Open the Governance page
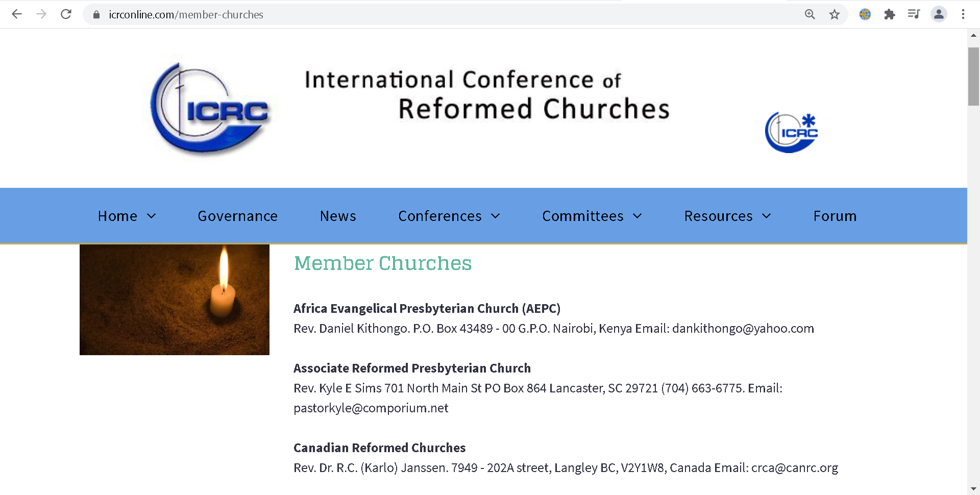The width and height of the screenshot is (980, 495). [x=237, y=216]
